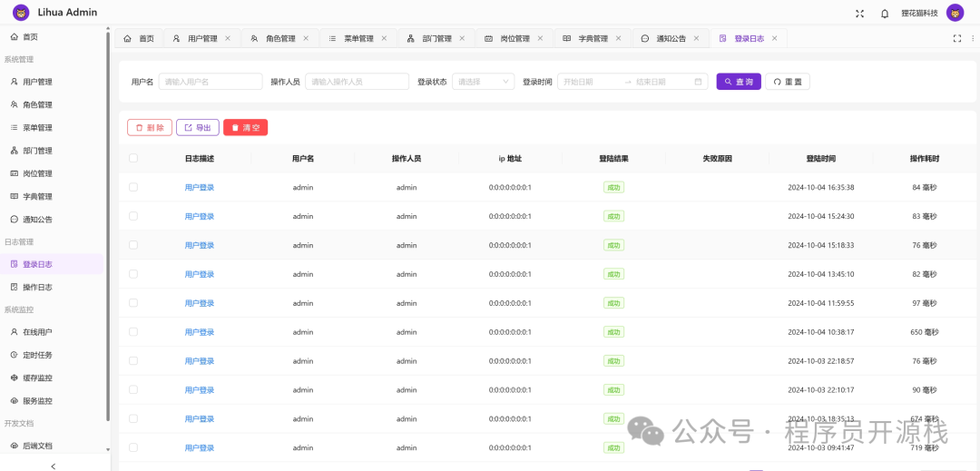
Task: Close the 通知公告 tab
Action: [x=696, y=38]
